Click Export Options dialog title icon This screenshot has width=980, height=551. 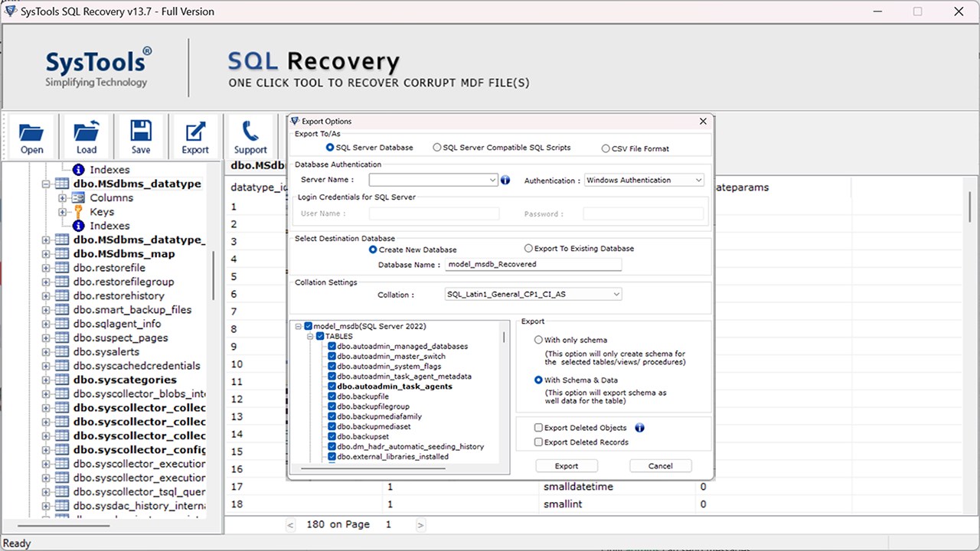295,121
